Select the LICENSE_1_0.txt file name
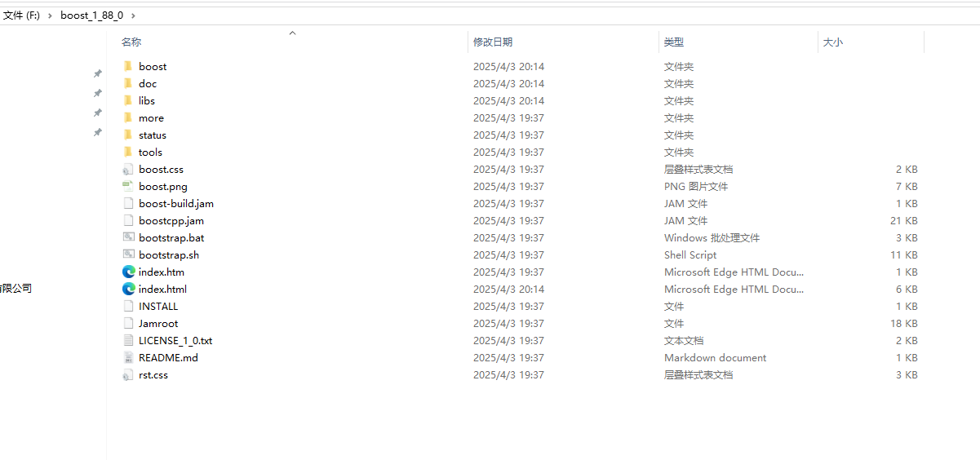 (175, 341)
